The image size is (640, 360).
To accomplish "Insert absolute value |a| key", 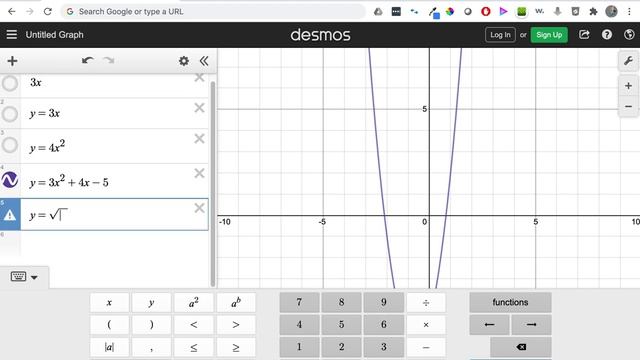I will [109, 347].
